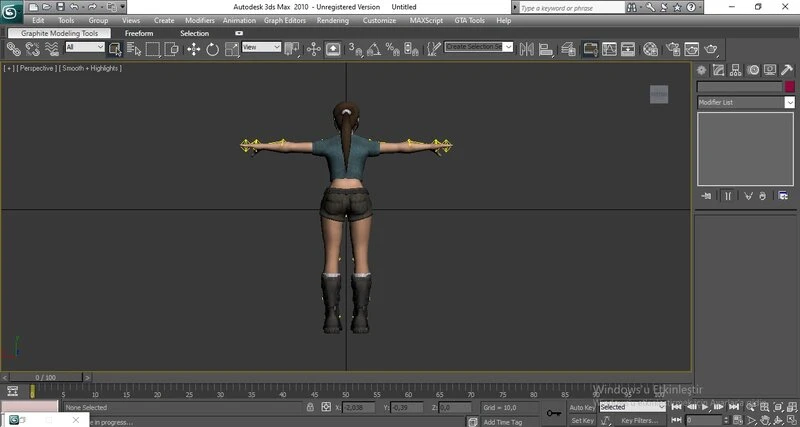Activate the Select and Rotate tool
The image size is (800, 427).
pos(213,49)
